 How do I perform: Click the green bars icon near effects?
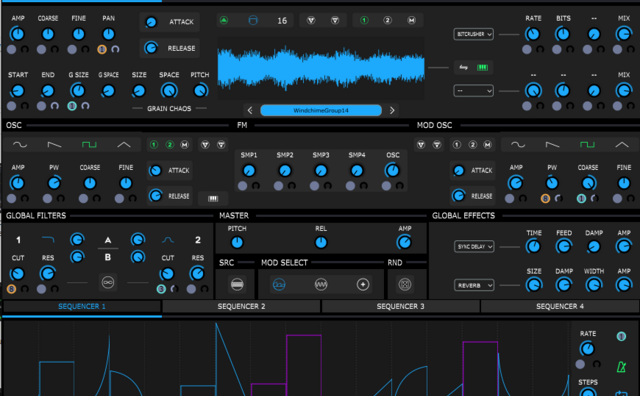click(482, 67)
